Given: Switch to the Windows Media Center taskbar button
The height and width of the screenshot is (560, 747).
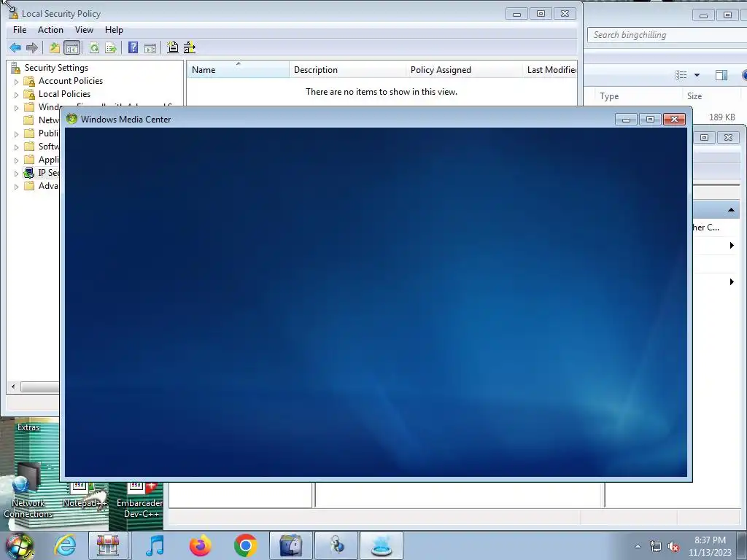Looking at the screenshot, I should (x=382, y=545).
